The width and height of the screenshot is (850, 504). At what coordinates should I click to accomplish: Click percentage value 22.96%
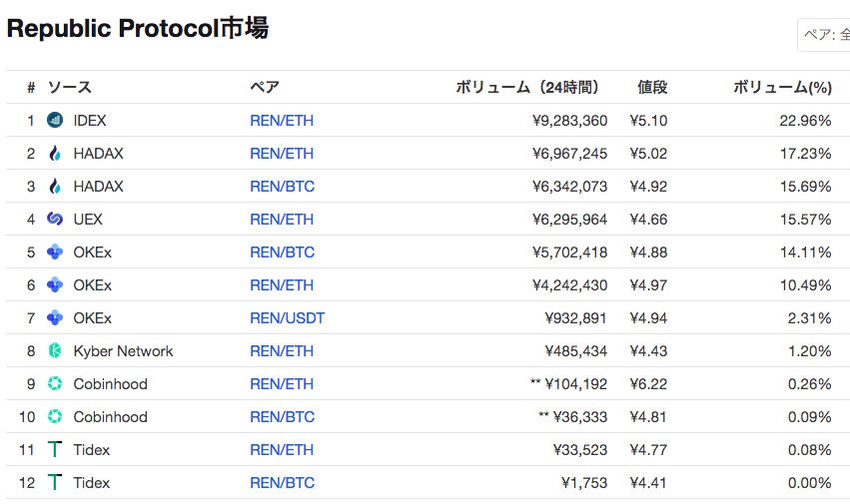(x=805, y=121)
